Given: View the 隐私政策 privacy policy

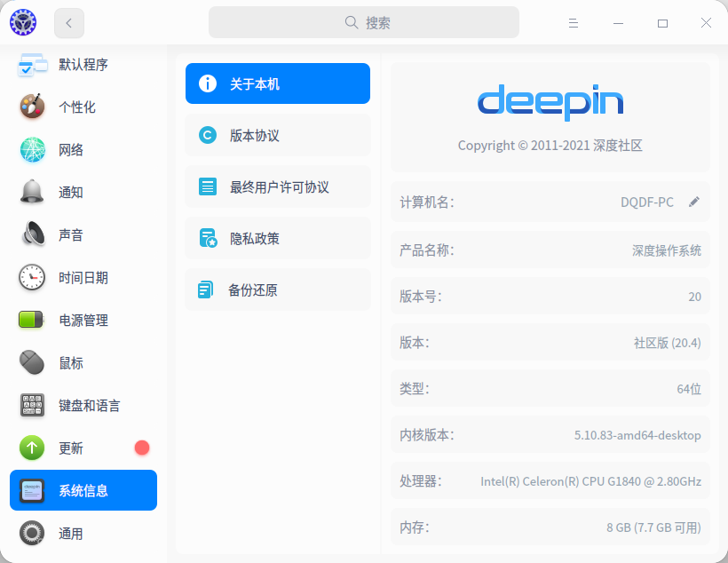Looking at the screenshot, I should click(277, 238).
